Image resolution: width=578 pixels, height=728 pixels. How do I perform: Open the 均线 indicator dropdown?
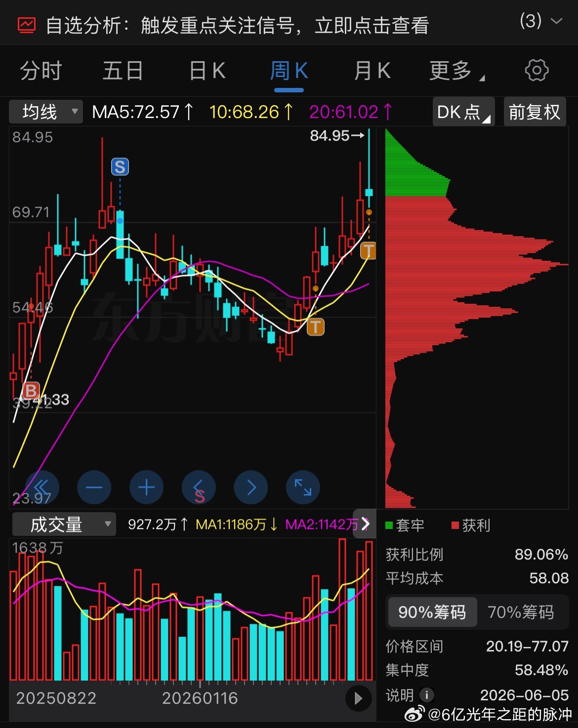[x=45, y=112]
